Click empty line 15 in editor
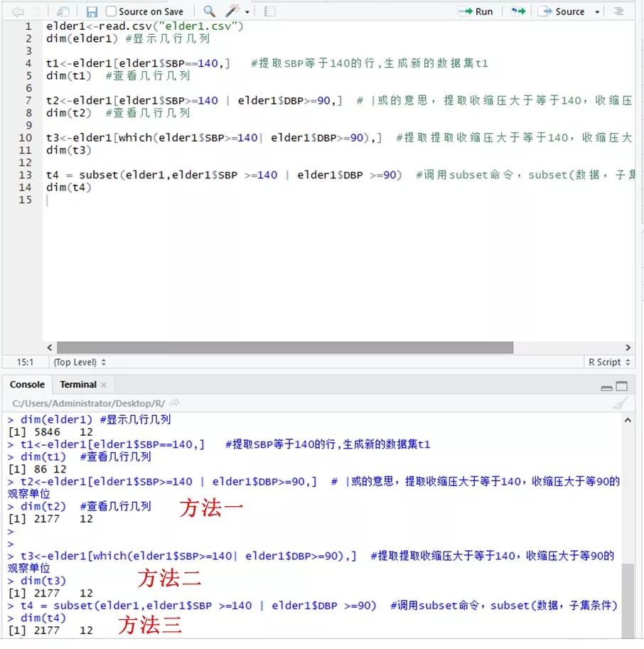Image resolution: width=644 pixels, height=649 pixels. coord(338,200)
